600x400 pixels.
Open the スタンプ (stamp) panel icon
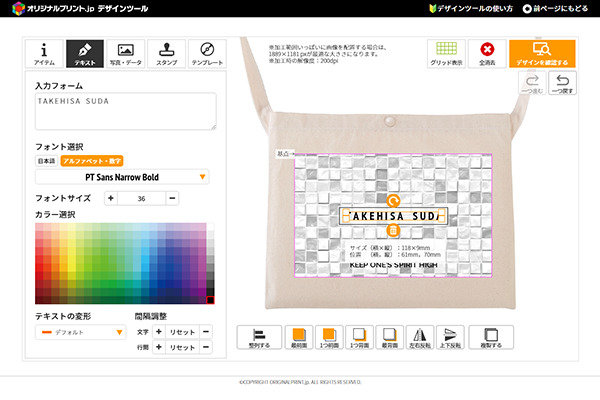pyautogui.click(x=166, y=53)
